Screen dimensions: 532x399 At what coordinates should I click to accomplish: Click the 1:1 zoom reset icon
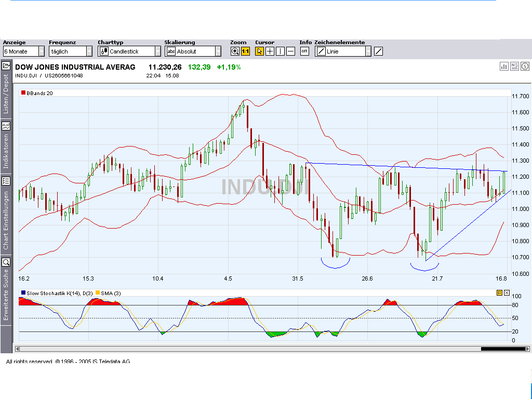point(246,51)
